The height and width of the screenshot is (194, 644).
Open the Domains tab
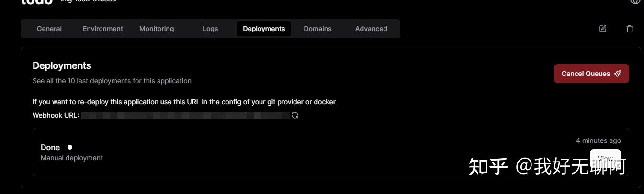click(317, 29)
